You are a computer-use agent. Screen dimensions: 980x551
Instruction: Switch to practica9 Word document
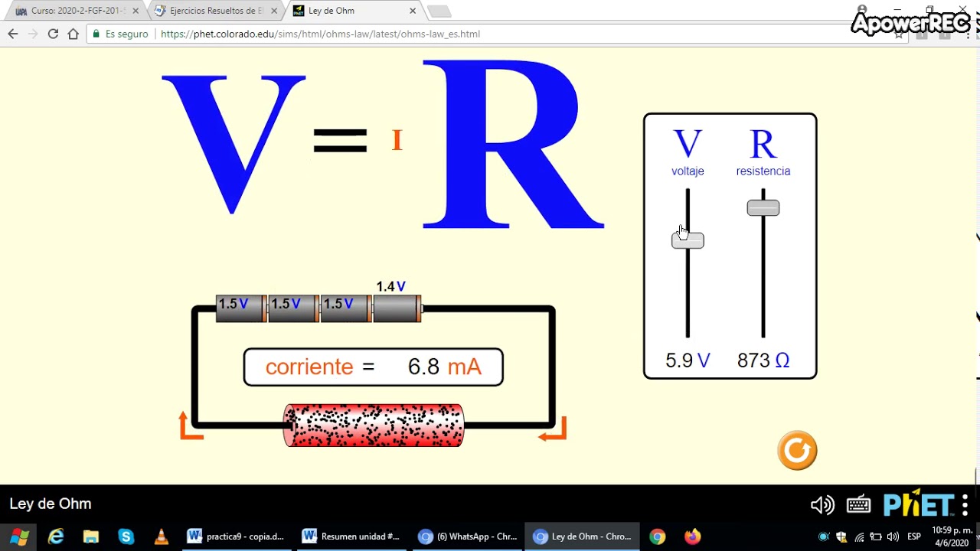[237, 536]
